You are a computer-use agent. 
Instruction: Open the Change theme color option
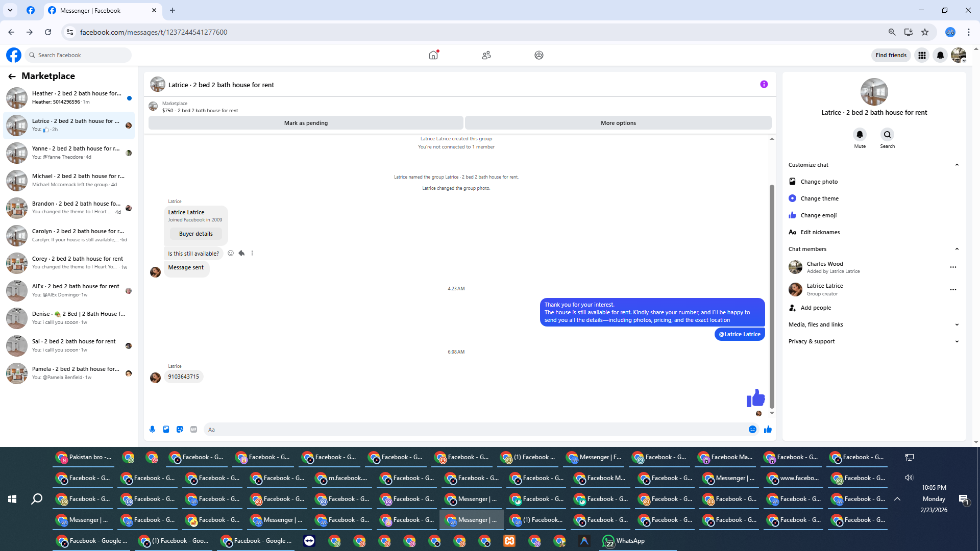coord(819,198)
